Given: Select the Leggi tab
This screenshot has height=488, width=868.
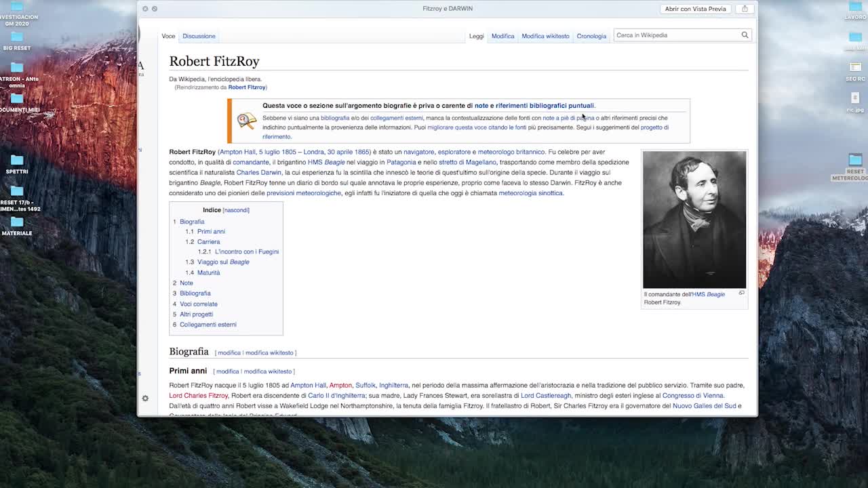Looking at the screenshot, I should [477, 36].
